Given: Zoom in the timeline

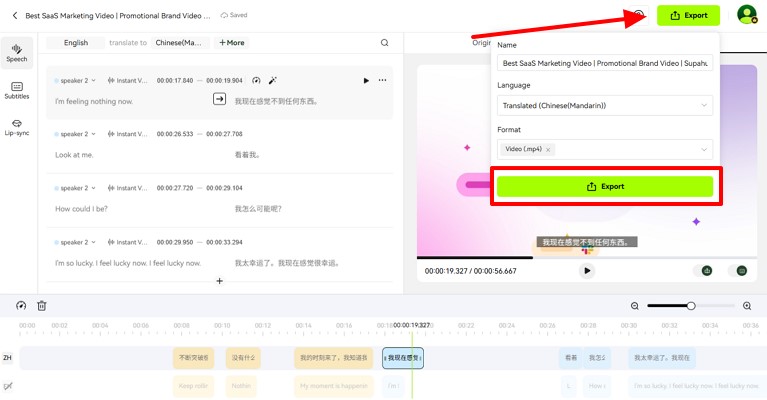Looking at the screenshot, I should [x=747, y=306].
